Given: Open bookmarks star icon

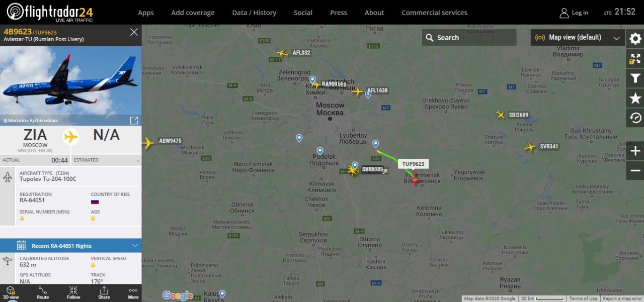Looking at the screenshot, I should [x=635, y=98].
